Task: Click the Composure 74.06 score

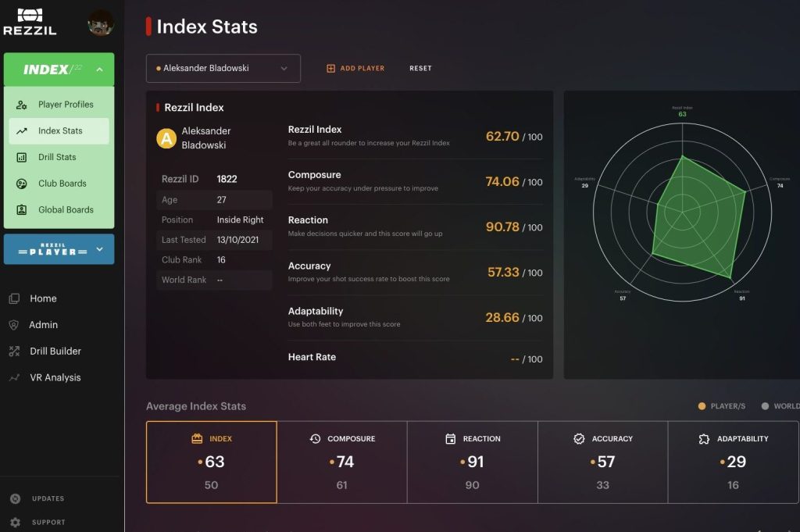Action: coord(502,181)
